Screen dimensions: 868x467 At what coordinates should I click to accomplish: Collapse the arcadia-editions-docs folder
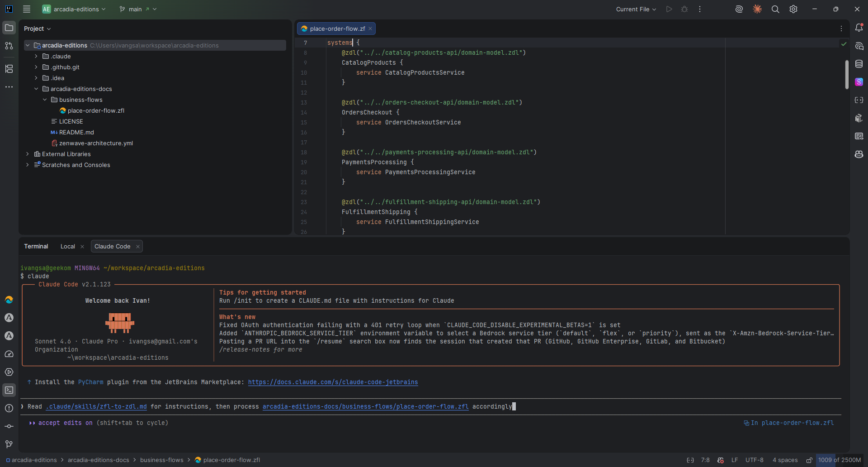point(36,89)
